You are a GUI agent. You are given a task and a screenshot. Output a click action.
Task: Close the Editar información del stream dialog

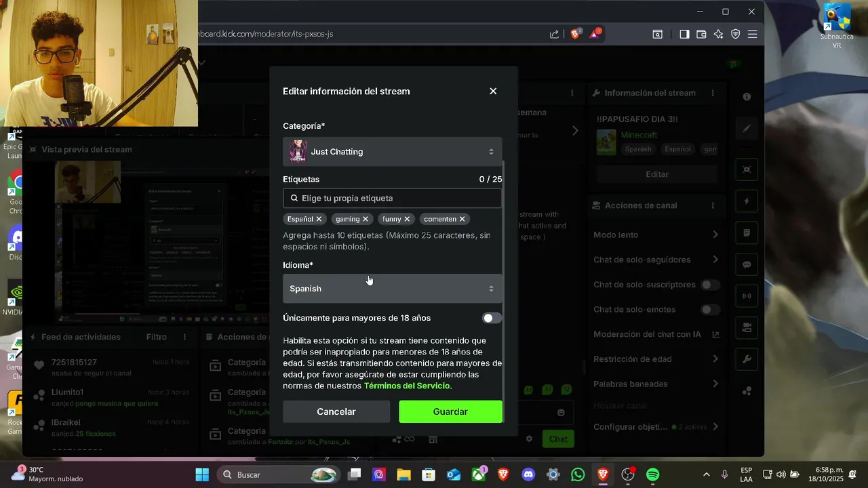493,91
